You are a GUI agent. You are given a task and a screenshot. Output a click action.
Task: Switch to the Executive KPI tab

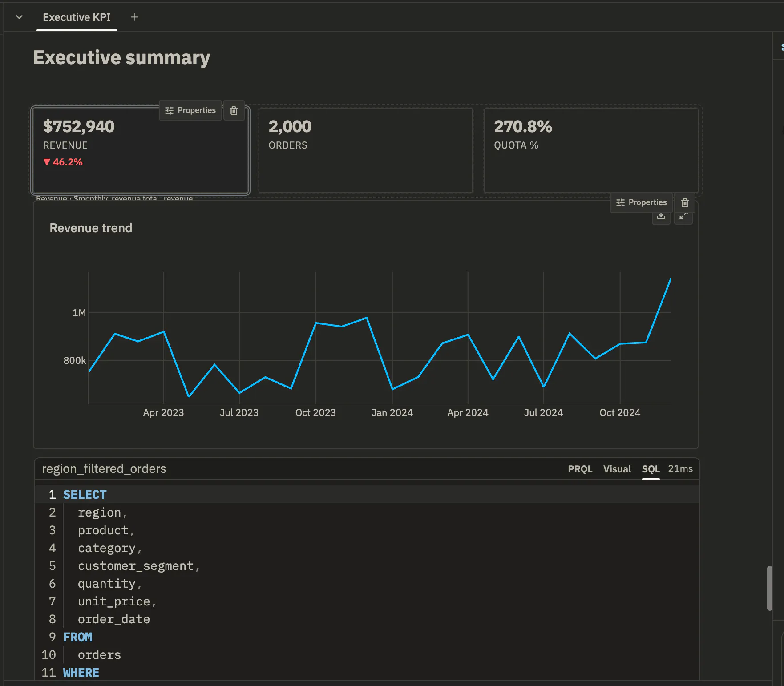click(77, 17)
